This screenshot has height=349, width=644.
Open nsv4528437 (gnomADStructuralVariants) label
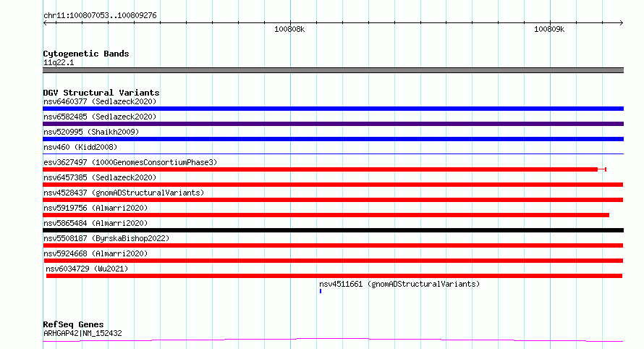pos(124,193)
